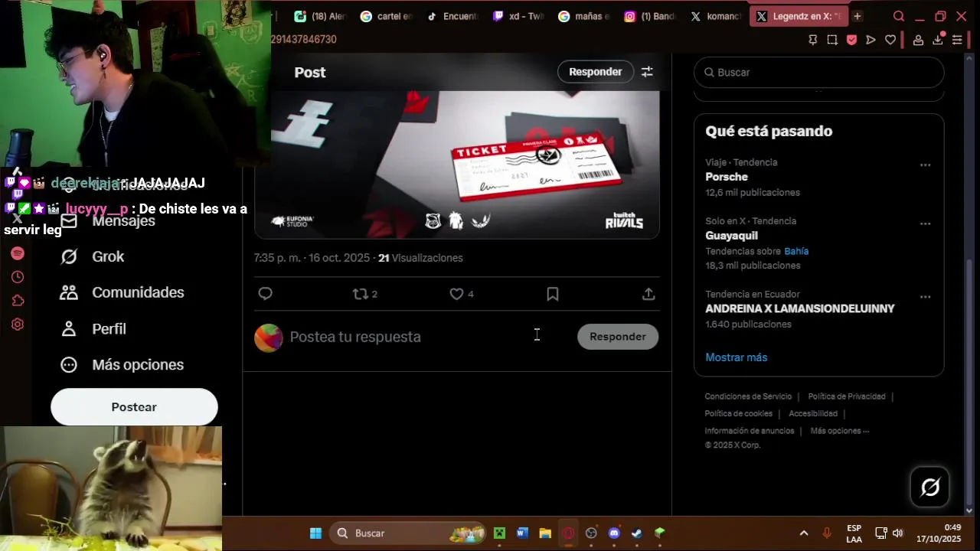
Task: Go to Perfil in the X sidebar
Action: click(93, 329)
